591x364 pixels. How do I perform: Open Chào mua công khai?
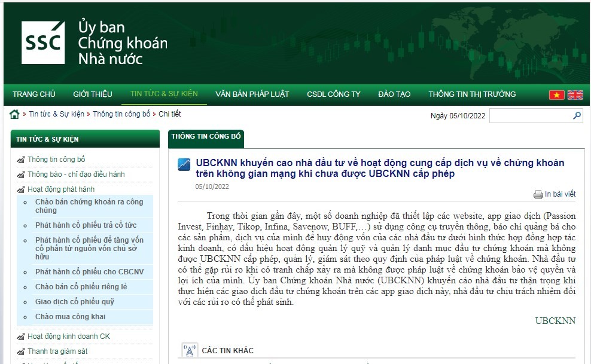coord(70,317)
